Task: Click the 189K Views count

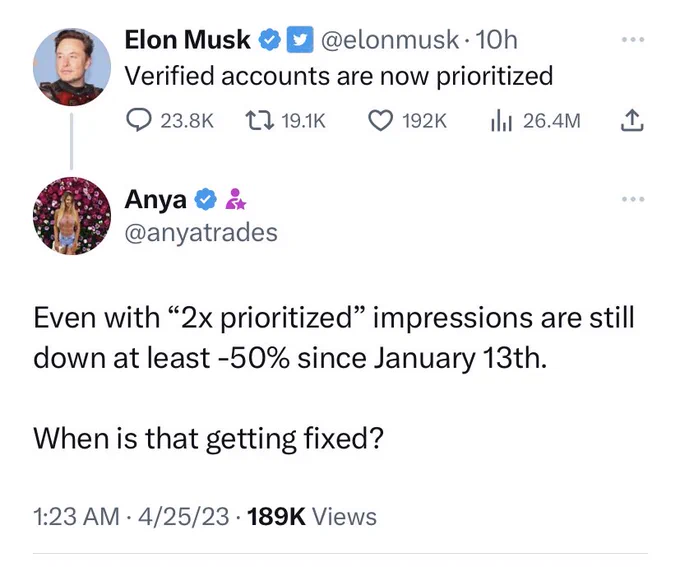Action: click(312, 516)
